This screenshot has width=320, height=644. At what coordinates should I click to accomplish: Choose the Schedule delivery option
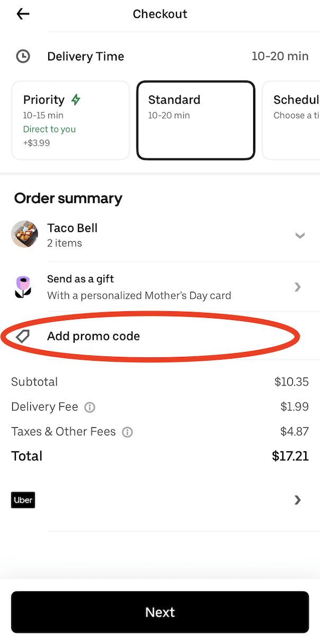click(295, 120)
